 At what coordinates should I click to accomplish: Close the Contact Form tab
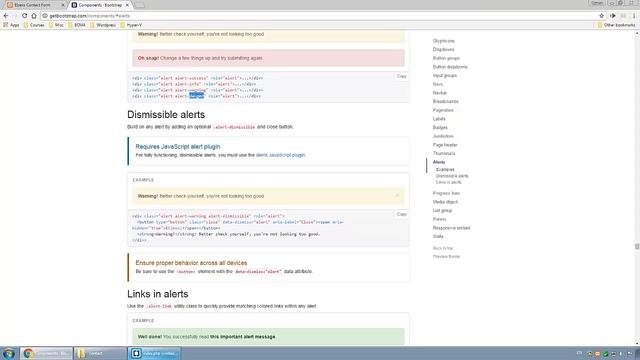[63, 5]
